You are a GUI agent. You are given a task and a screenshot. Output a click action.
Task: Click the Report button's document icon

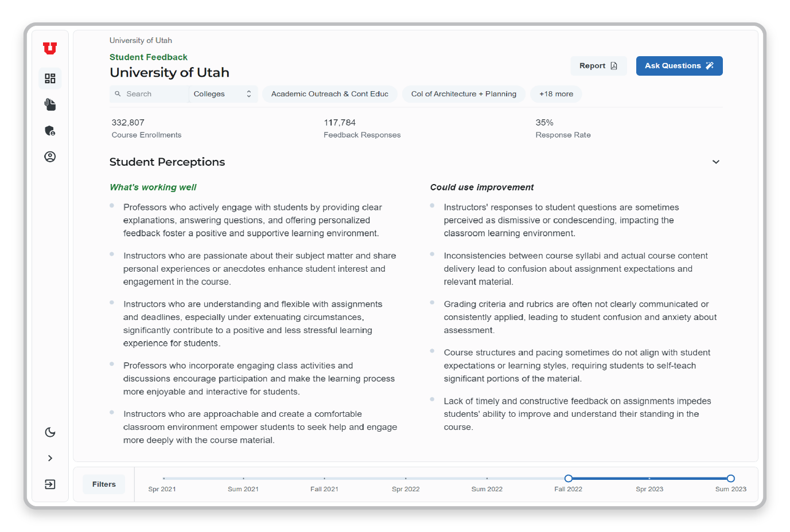[614, 66]
